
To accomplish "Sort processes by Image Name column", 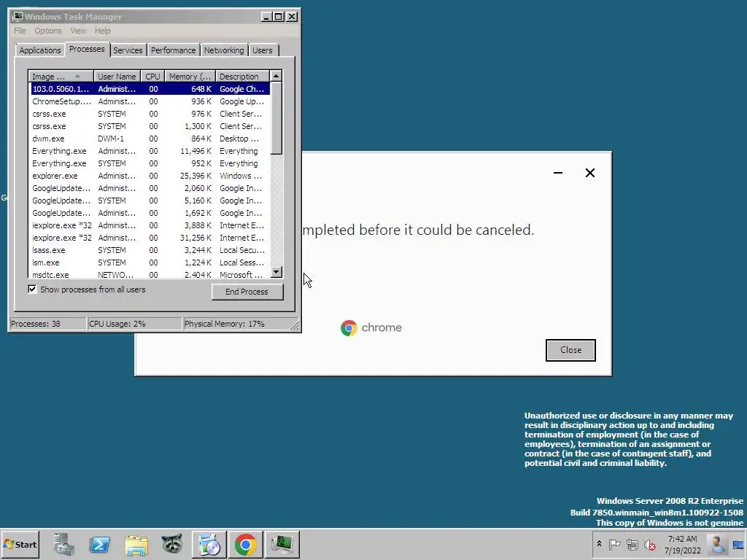I will 61,76.
